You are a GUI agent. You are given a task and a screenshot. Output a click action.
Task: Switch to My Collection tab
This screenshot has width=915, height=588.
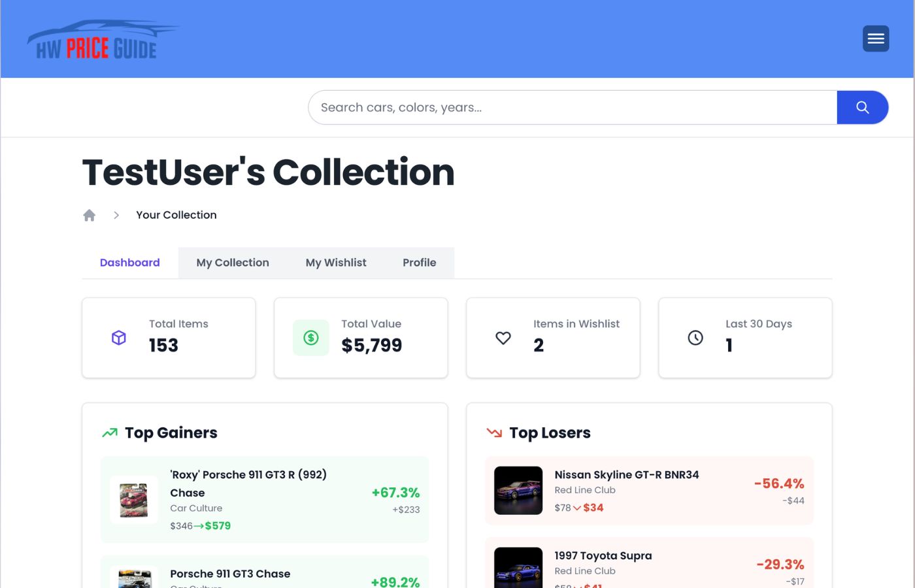233,263
